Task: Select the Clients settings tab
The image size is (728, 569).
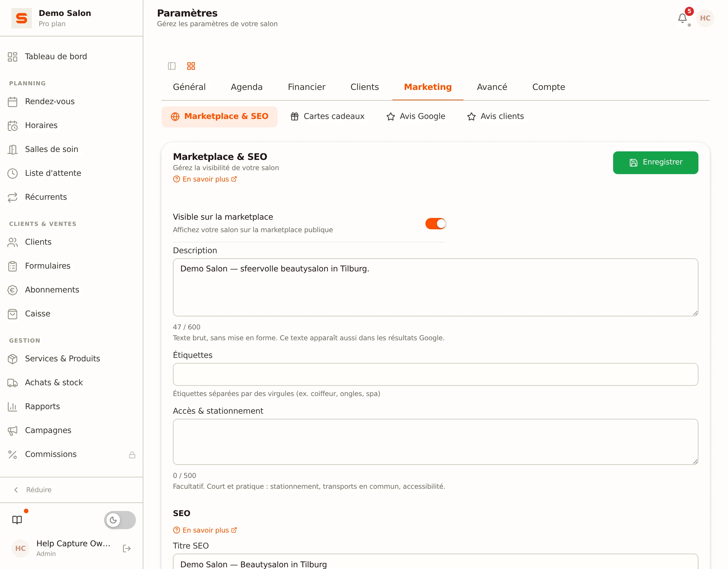Action: pos(364,87)
